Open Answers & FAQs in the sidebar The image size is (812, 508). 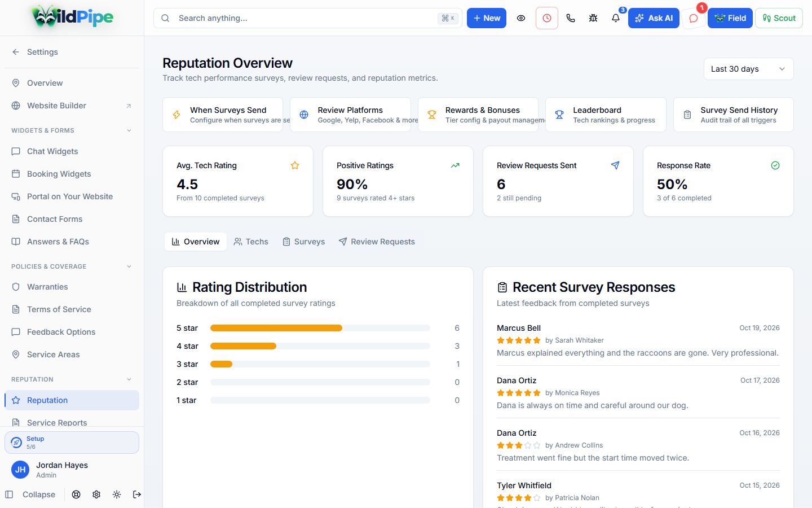point(72,242)
